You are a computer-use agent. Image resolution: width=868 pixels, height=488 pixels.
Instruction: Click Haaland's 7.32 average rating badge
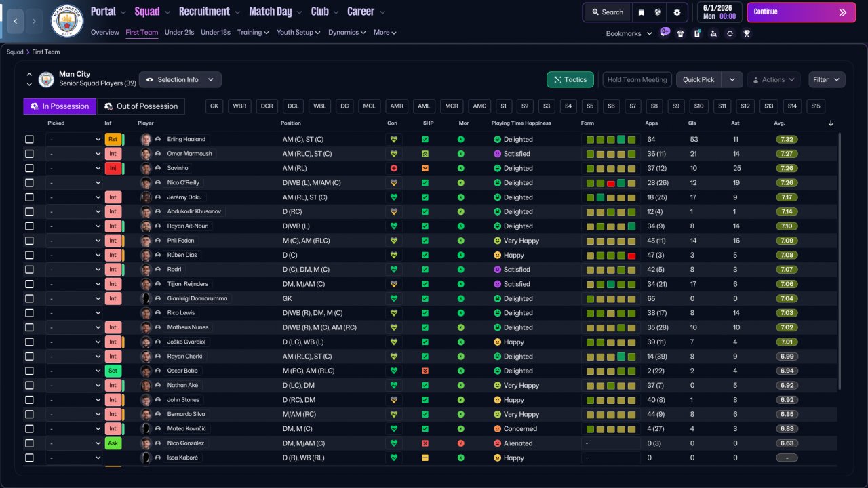point(787,140)
